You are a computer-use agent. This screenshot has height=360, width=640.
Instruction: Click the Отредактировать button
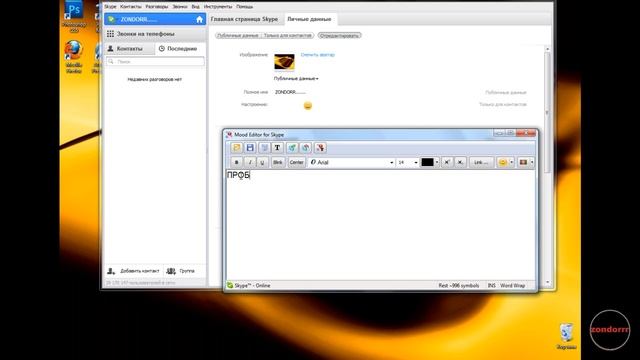click(x=339, y=36)
